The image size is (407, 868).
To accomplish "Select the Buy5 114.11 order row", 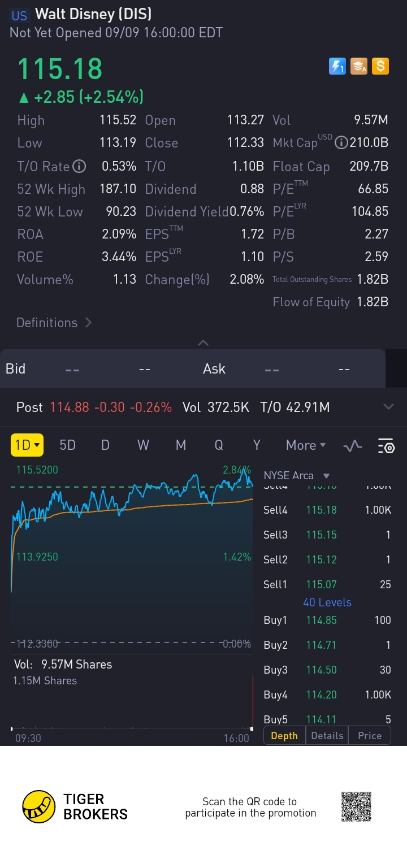I will coord(327,719).
